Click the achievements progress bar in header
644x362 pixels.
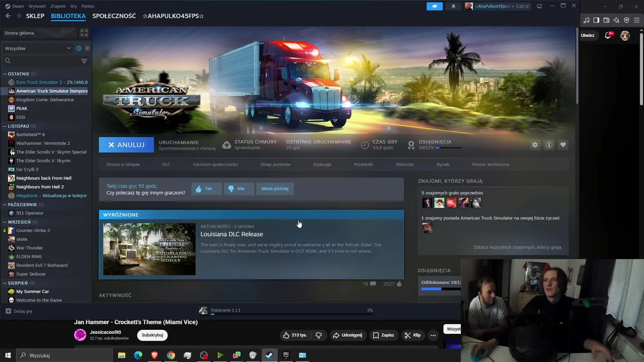pyautogui.click(x=448, y=148)
